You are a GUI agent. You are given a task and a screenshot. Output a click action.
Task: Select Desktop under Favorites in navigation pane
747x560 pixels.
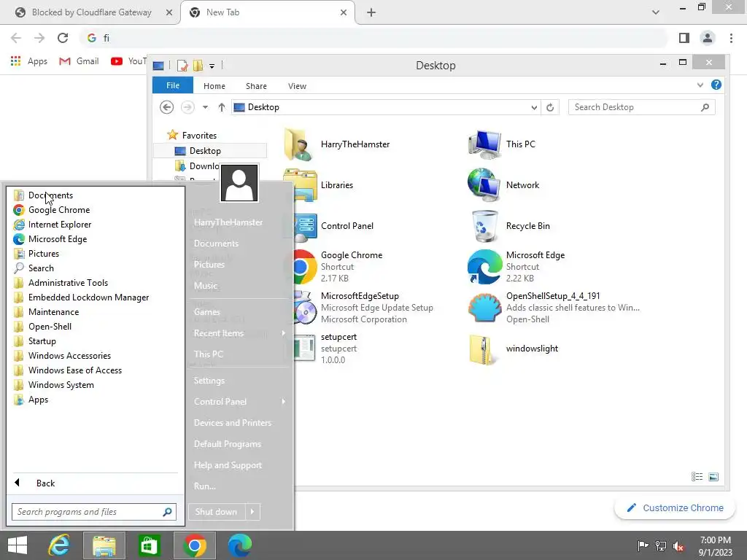209,151
